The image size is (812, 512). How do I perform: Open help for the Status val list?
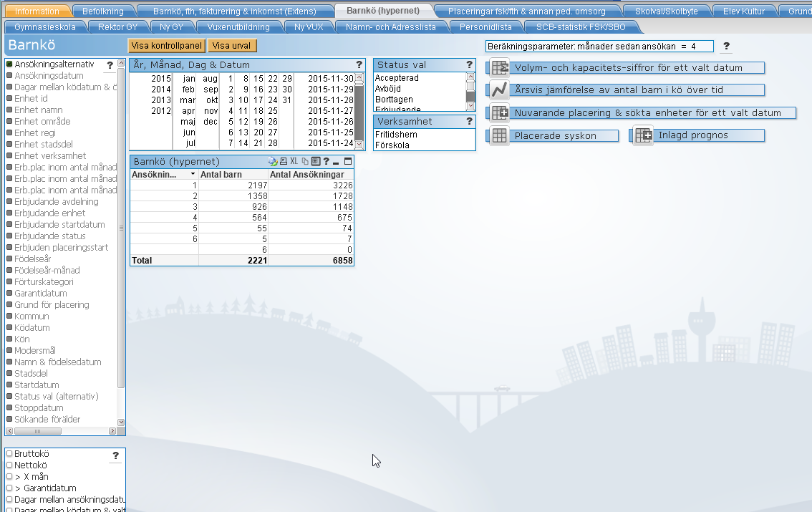coord(469,64)
